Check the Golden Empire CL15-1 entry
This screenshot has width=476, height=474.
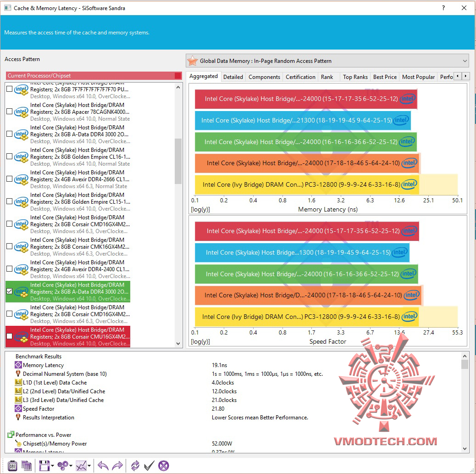click(10, 201)
